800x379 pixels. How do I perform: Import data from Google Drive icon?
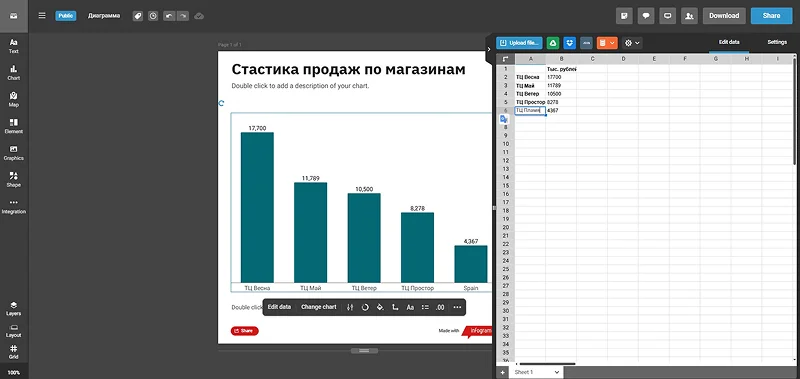tap(553, 43)
